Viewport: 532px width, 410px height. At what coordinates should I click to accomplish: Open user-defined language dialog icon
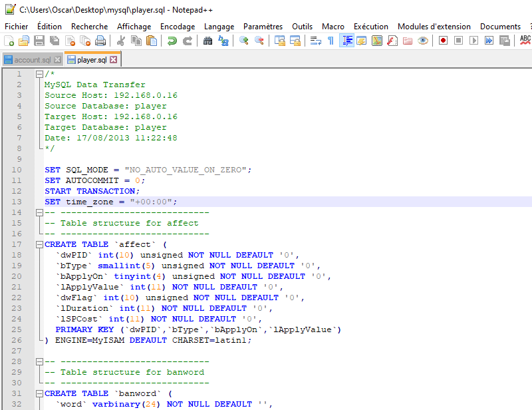coord(362,41)
